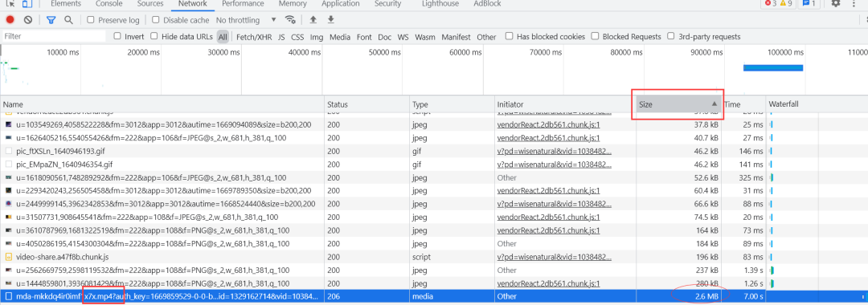Click thumbnail icon of pic_EMpaZN_1640946354.gif row

tap(8, 164)
